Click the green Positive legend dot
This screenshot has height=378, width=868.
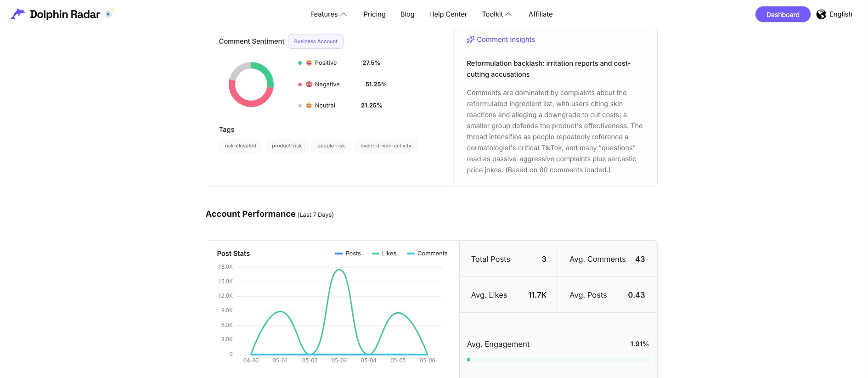pos(300,63)
